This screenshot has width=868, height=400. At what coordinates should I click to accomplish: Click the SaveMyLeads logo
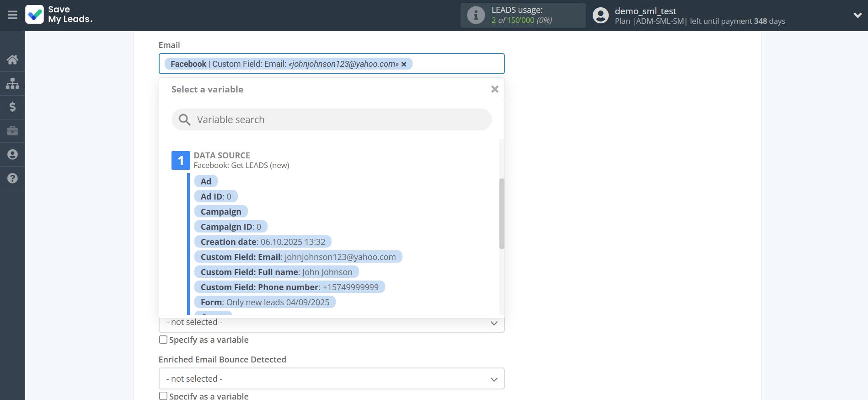(59, 15)
